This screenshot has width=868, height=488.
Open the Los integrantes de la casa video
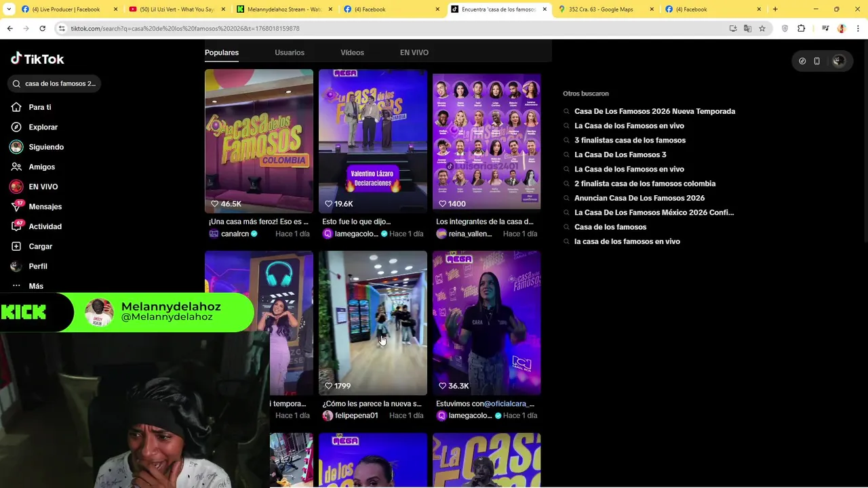coord(487,141)
